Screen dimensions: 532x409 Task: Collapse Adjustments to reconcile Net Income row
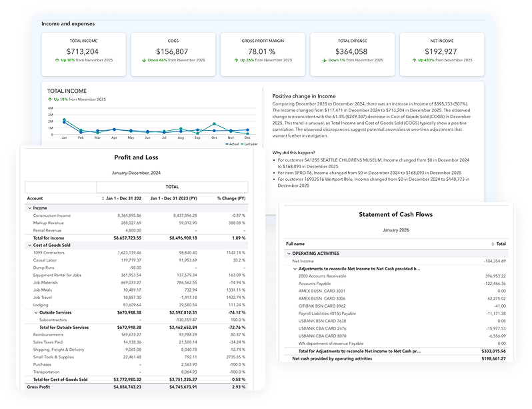tap(295, 269)
